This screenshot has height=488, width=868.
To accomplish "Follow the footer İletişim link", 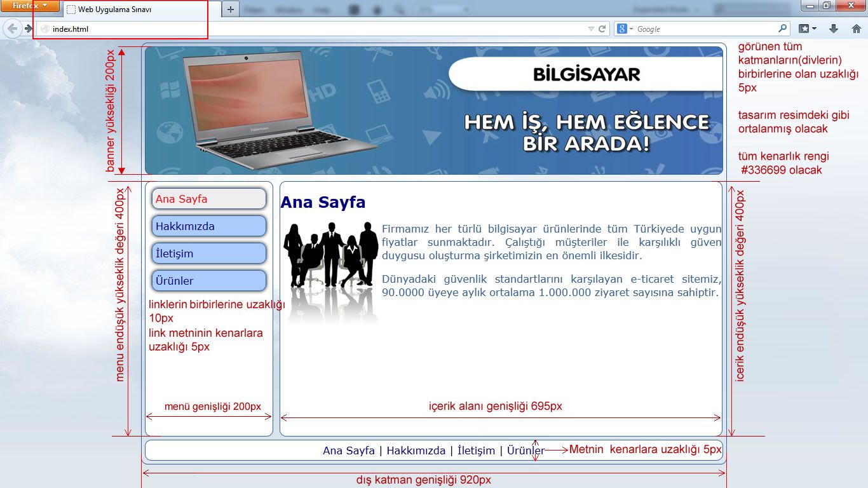I will 476,451.
